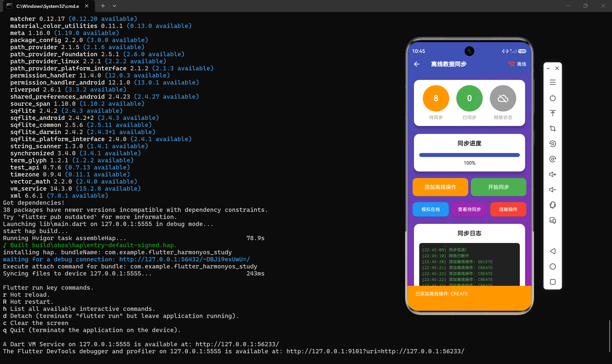
Task: Tap the 清除操作 button
Action: (x=508, y=209)
